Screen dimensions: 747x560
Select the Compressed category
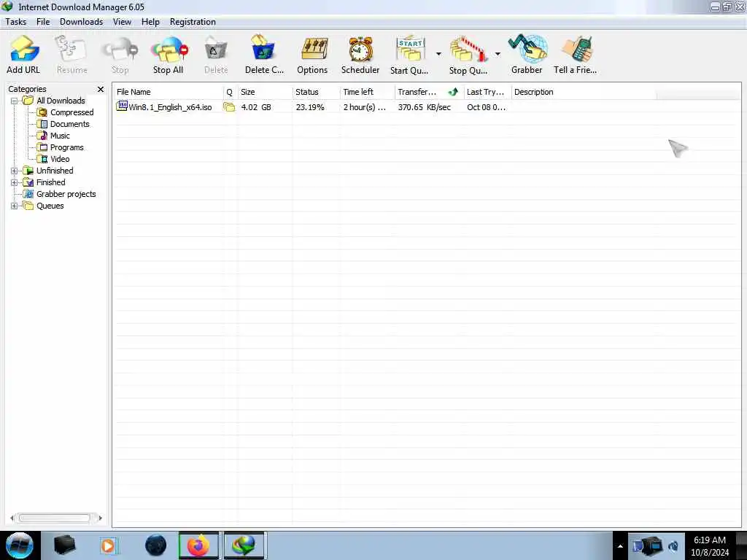pos(72,112)
